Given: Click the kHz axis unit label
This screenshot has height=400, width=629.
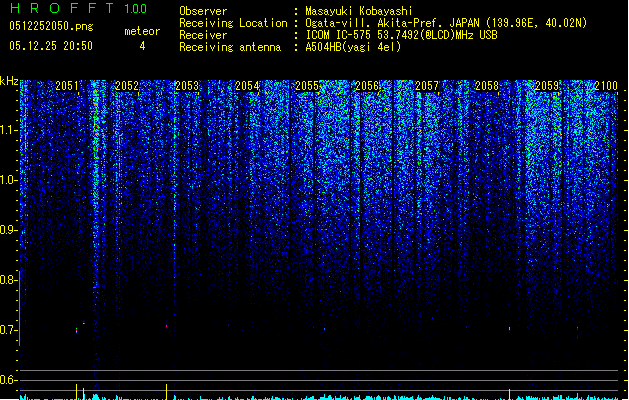Looking at the screenshot, I should (x=9, y=81).
